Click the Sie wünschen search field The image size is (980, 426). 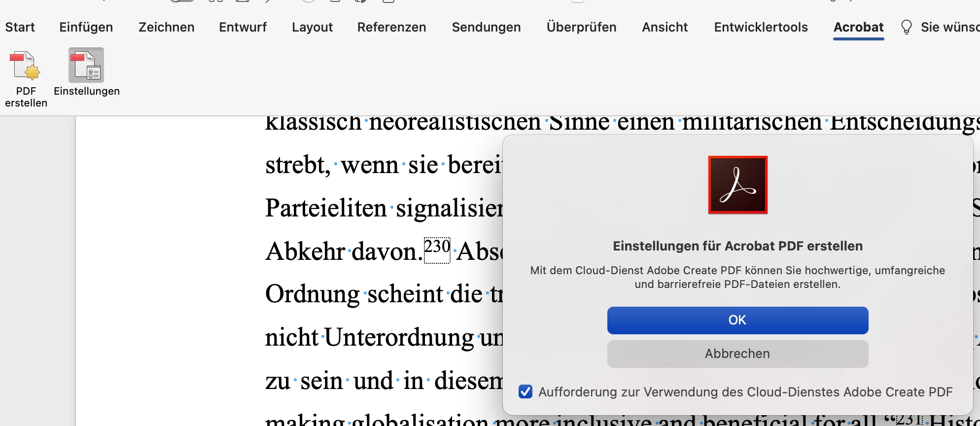[x=949, y=27]
